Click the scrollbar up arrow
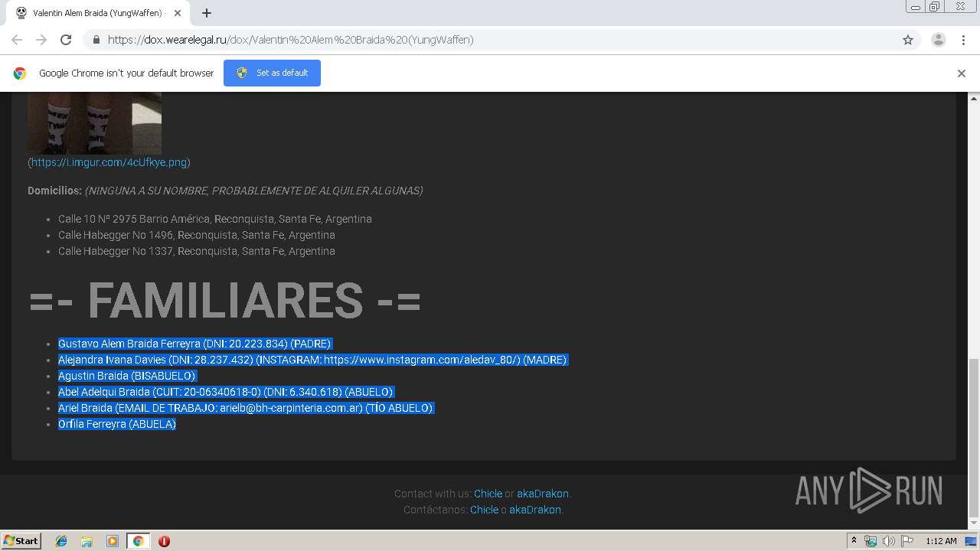980x551 pixels. [974, 98]
